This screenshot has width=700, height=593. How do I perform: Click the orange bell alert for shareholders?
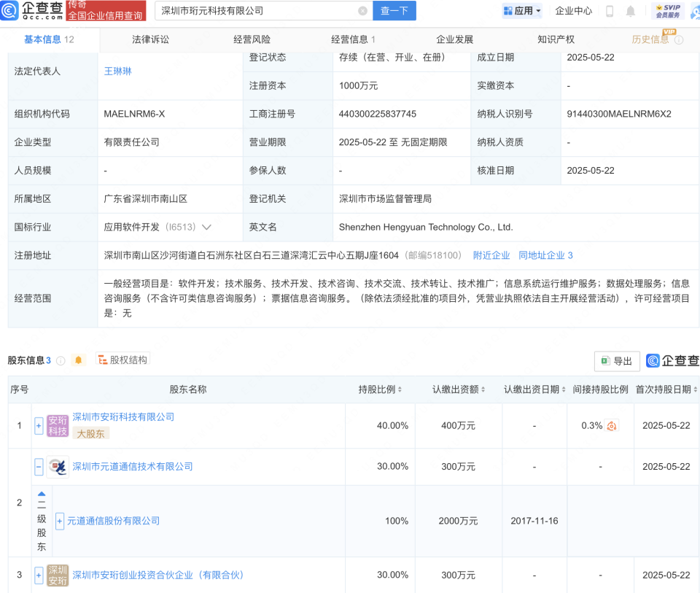tap(79, 360)
